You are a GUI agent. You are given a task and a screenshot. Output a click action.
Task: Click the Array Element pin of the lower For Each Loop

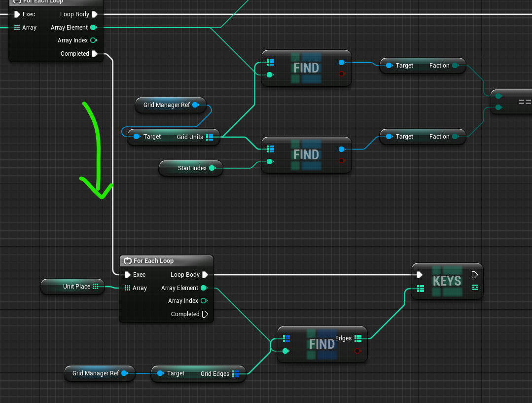(204, 288)
